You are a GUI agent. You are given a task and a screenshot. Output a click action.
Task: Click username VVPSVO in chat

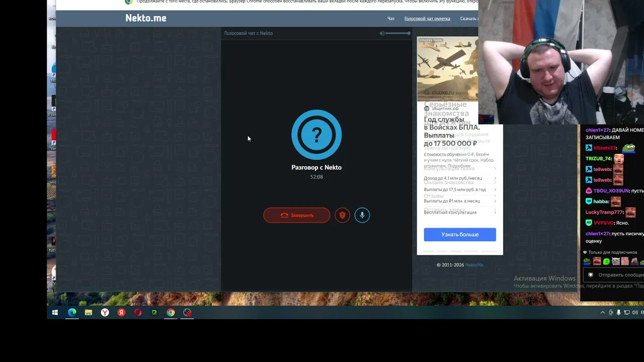coord(604,223)
